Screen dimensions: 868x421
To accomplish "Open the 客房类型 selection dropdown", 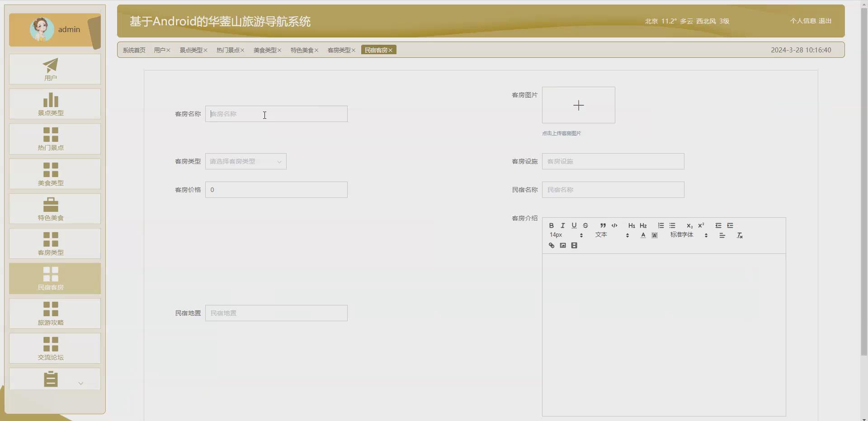I will [245, 161].
